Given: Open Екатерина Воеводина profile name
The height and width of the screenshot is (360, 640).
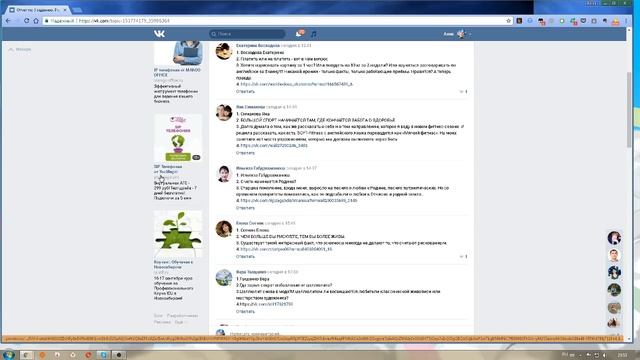Looking at the screenshot, I should click(258, 46).
